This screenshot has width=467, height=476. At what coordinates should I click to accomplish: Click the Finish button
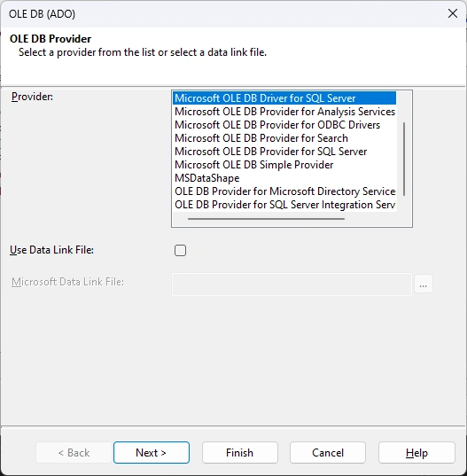pos(240,453)
